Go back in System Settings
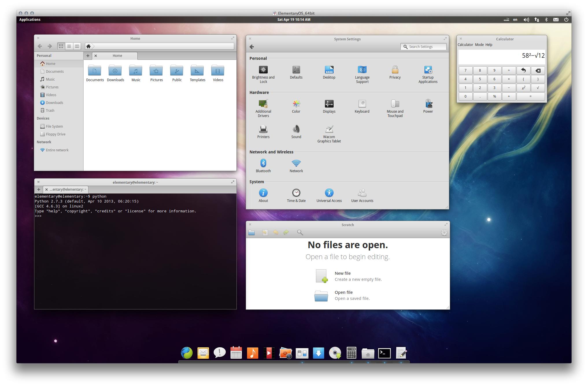The height and width of the screenshot is (386, 588). pyautogui.click(x=252, y=47)
